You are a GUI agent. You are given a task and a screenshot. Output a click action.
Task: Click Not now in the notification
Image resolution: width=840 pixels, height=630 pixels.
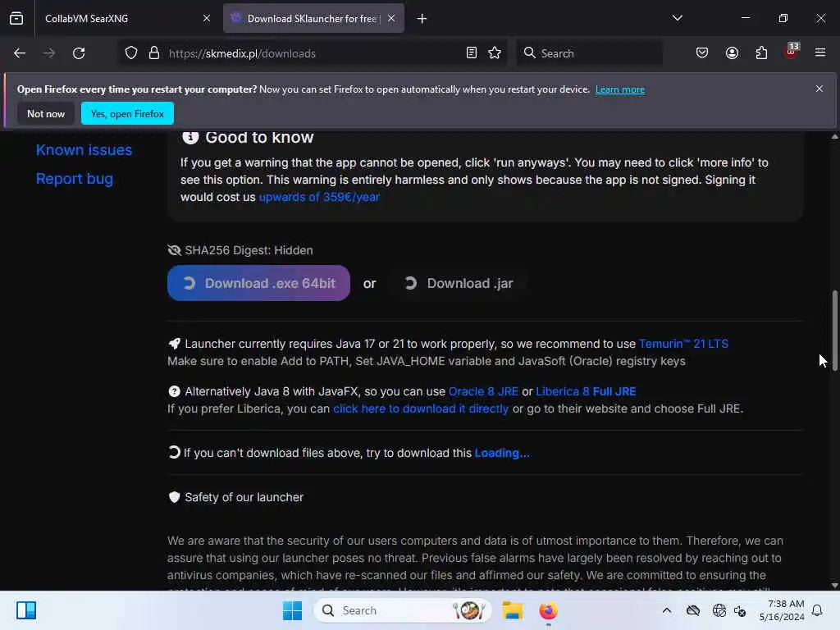pyautogui.click(x=46, y=113)
